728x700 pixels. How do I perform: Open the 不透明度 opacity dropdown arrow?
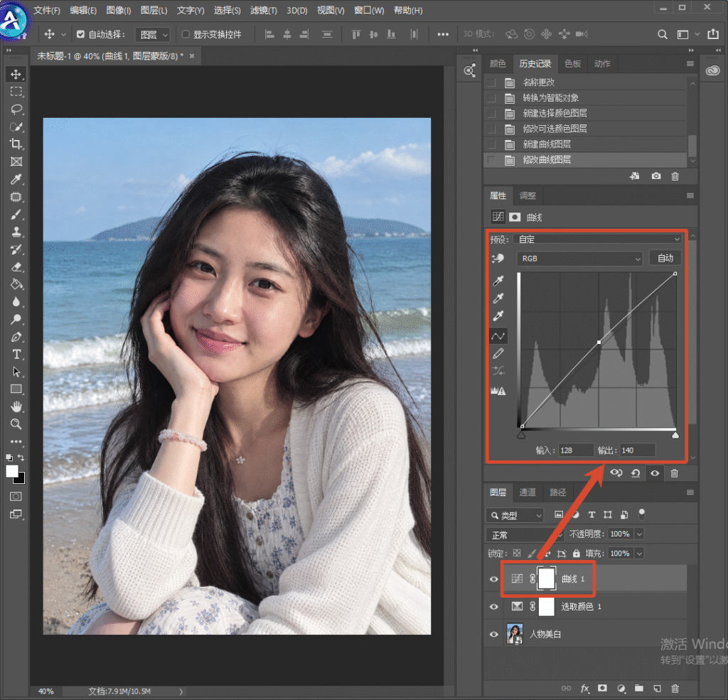[x=639, y=534]
